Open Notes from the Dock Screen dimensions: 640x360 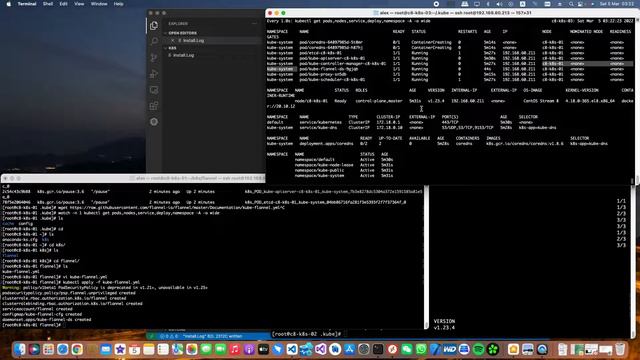[x=149, y=349]
